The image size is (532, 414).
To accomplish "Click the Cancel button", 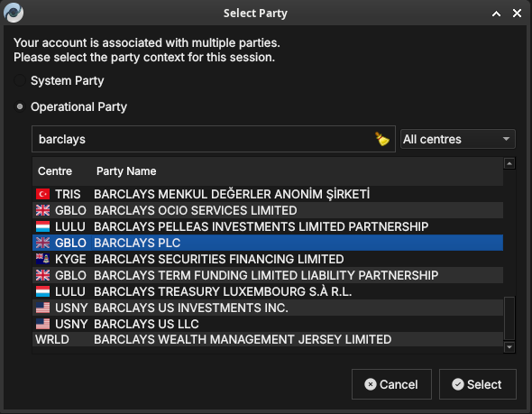I will 391,384.
